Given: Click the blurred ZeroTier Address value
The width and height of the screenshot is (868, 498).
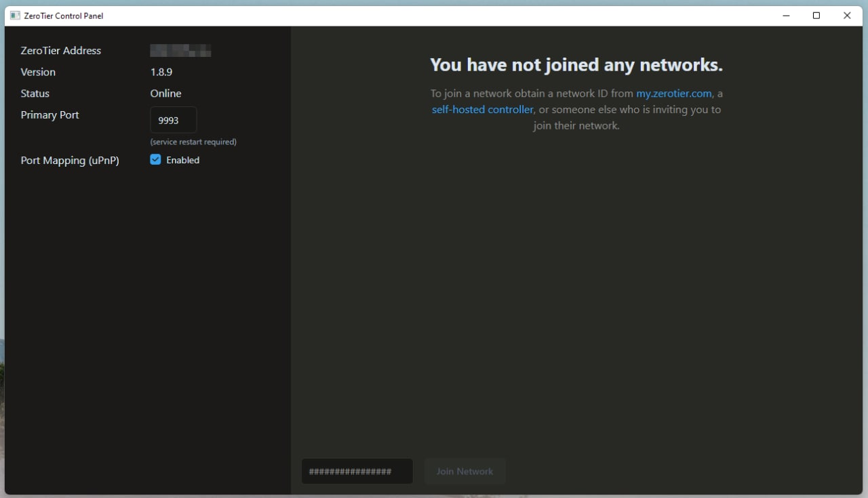Looking at the screenshot, I should (x=180, y=51).
